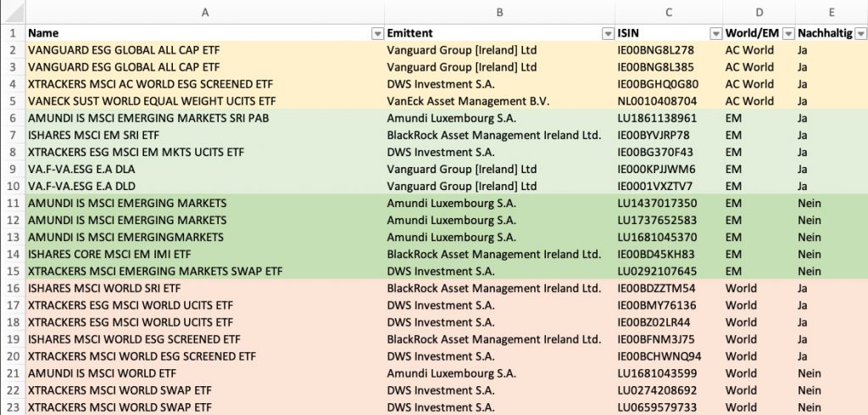Click VanEck Asset Management B.V. cell

click(500, 101)
